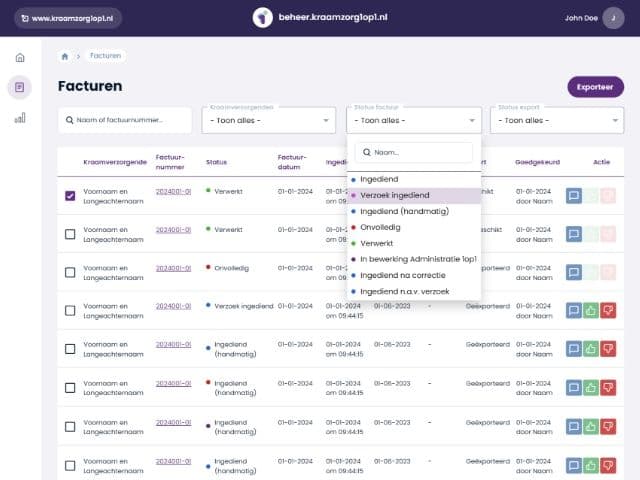Uncheck the first invoice row checkbox

[70, 196]
